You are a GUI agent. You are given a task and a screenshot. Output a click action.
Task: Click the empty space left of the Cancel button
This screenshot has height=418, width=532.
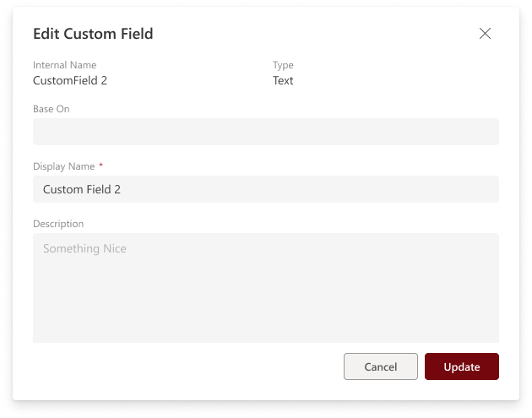pos(186,366)
